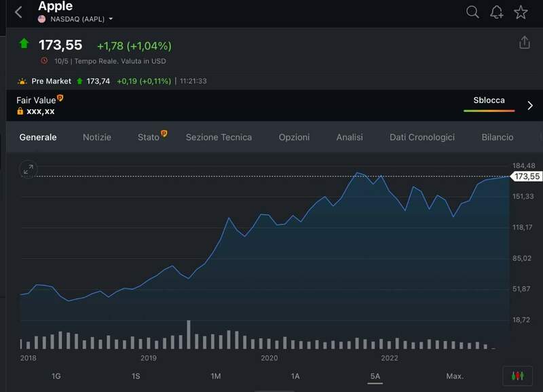The image size is (543, 392).
Task: Switch chart type with candlestick icon
Action: coord(518,376)
